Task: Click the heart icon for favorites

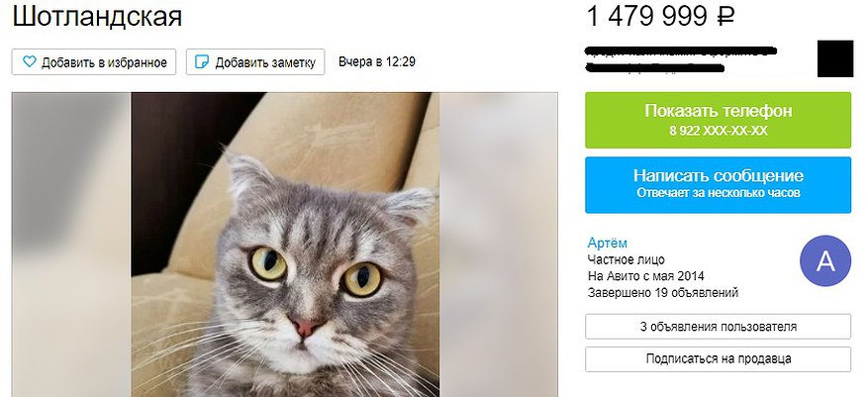Action: tap(30, 62)
